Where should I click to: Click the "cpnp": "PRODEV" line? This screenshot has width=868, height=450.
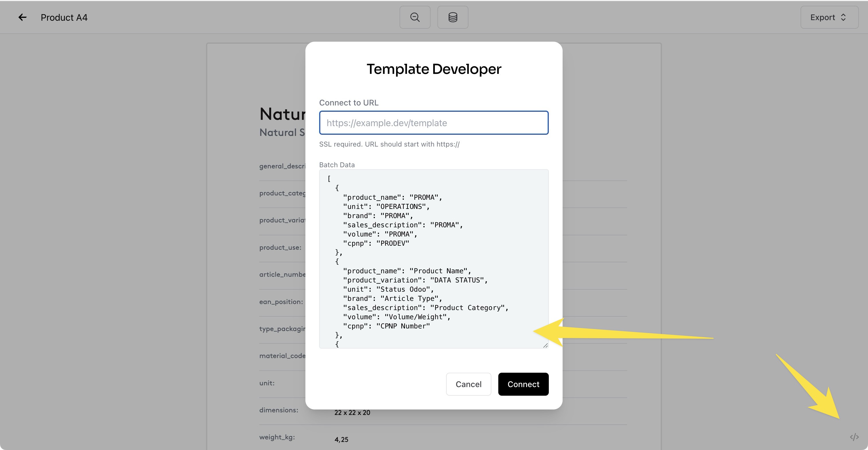tap(376, 243)
